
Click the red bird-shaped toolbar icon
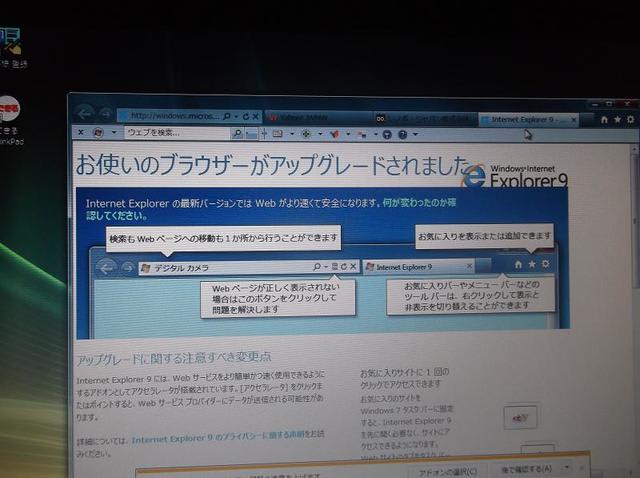(x=335, y=134)
